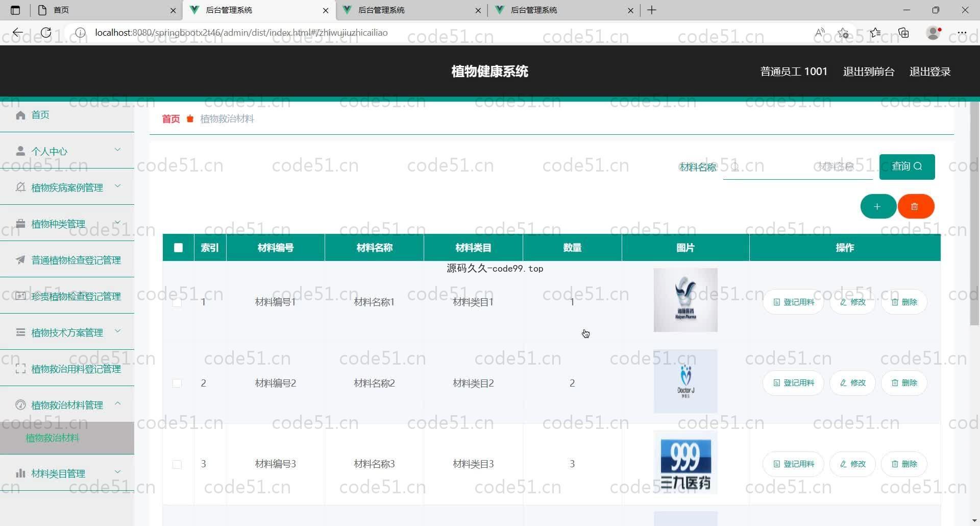Click the list icon beside 植物技术方案管理

(20, 332)
